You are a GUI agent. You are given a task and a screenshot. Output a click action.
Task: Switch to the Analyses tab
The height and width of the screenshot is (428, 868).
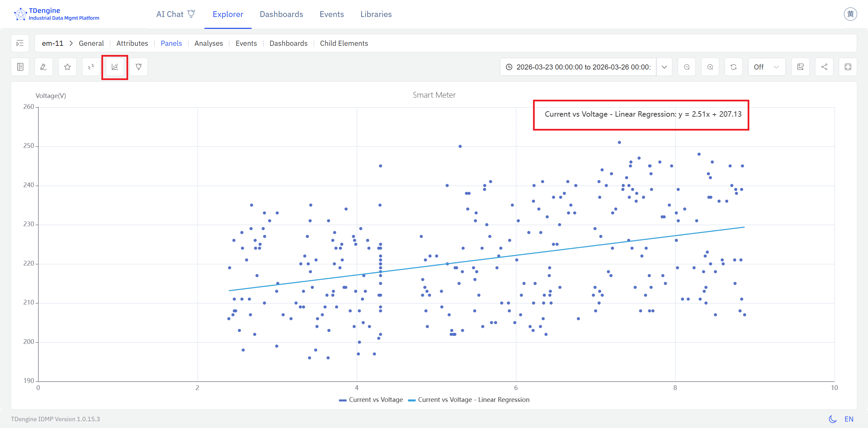(209, 43)
